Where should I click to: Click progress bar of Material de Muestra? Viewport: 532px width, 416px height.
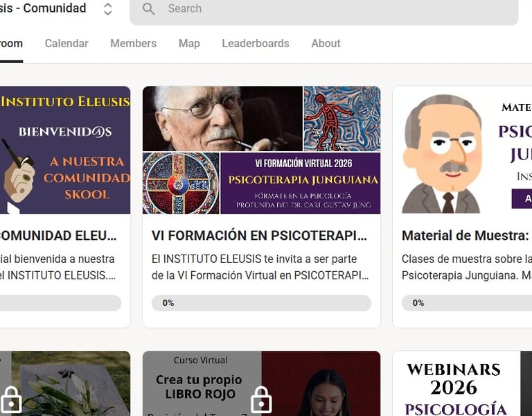(467, 303)
